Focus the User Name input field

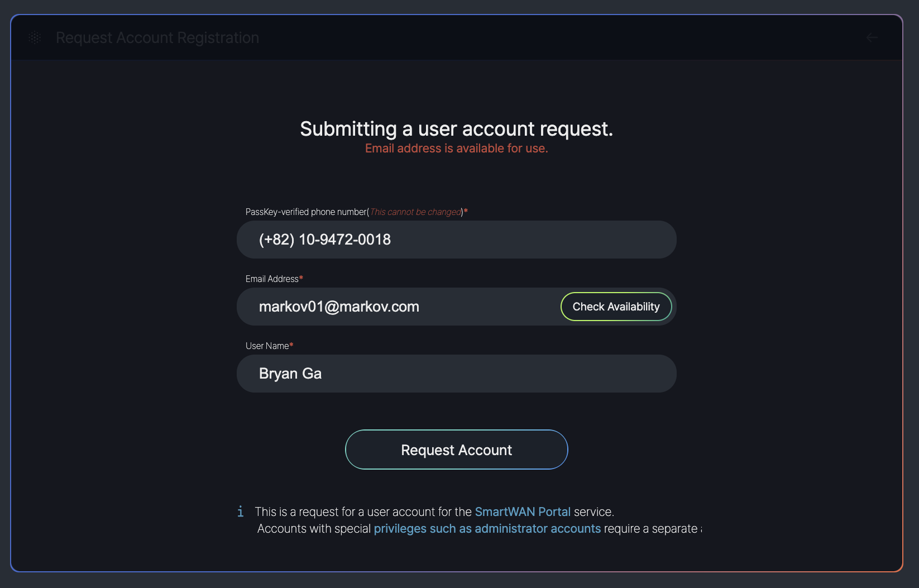(456, 374)
